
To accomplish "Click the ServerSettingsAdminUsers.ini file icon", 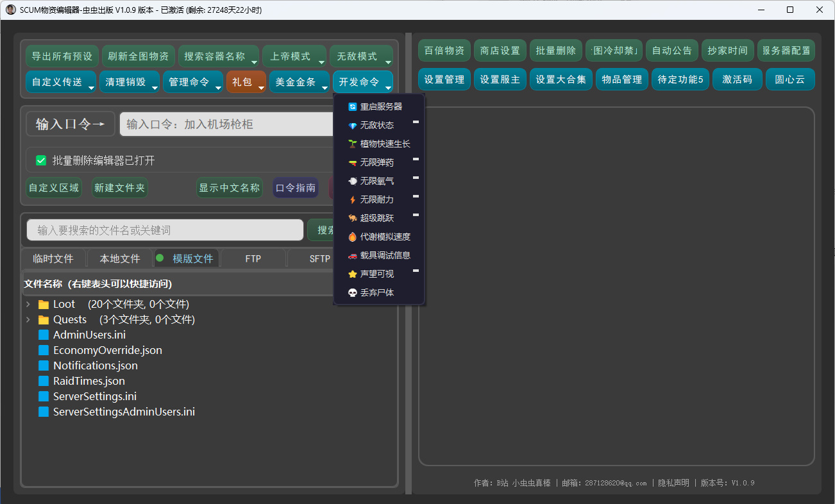I will point(44,412).
